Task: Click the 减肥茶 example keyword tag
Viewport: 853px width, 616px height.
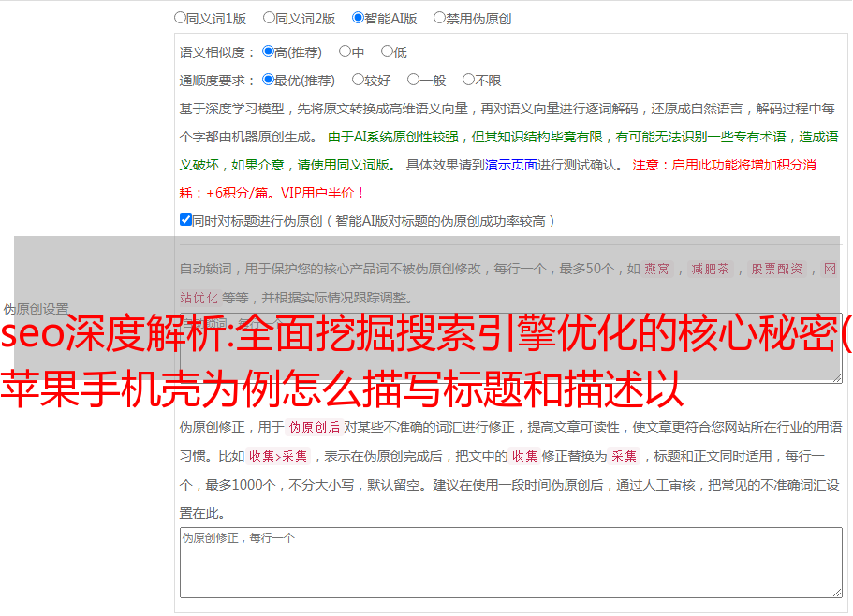Action: click(x=710, y=269)
